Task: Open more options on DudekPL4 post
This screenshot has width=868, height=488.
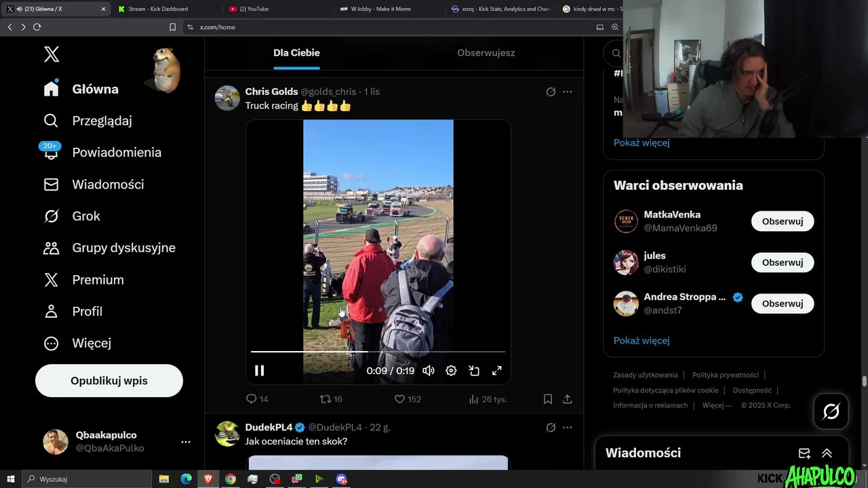Action: (568, 428)
